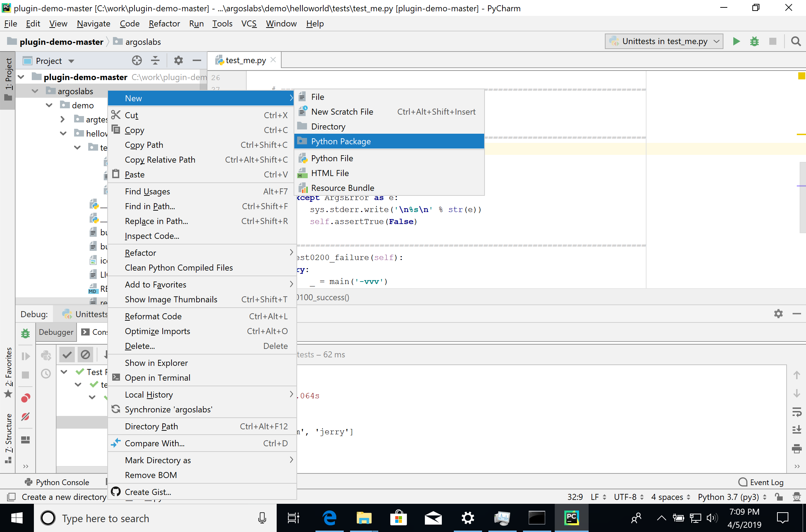Screen dimensions: 806x532
Task: Open the action center notification icon
Action: tap(782, 518)
